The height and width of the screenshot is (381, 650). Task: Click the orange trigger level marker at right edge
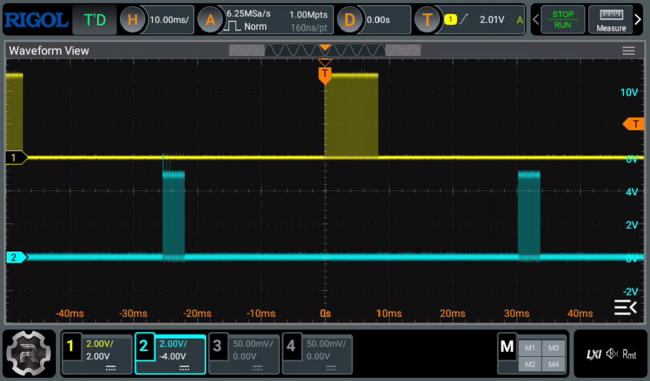[634, 124]
